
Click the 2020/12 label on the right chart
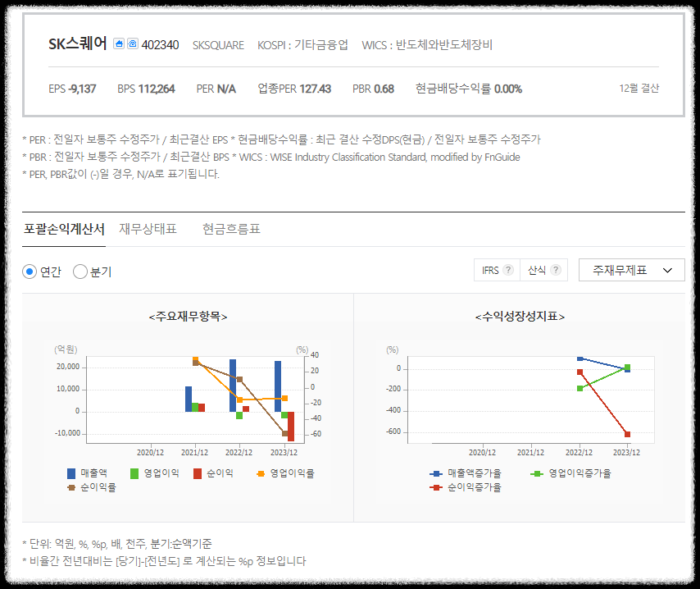(482, 452)
